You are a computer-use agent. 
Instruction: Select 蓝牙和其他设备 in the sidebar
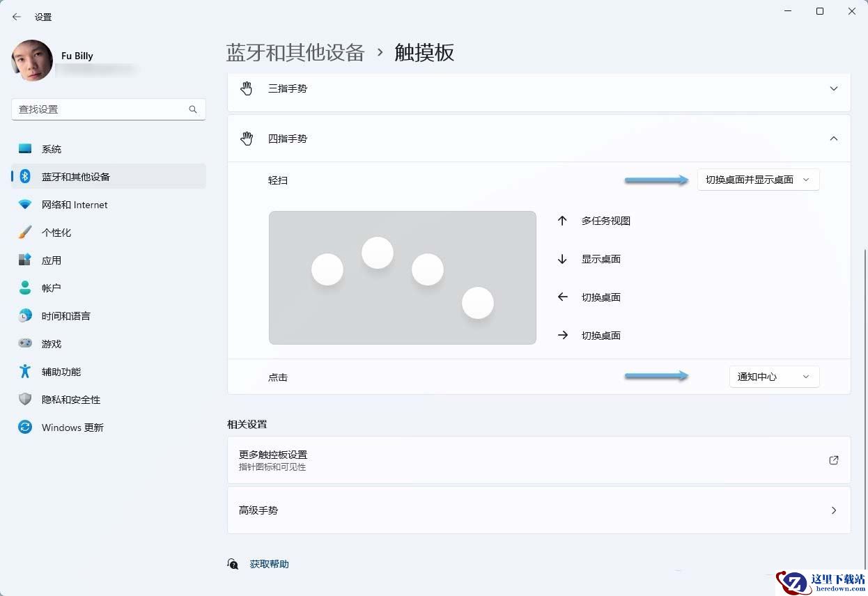coord(109,177)
